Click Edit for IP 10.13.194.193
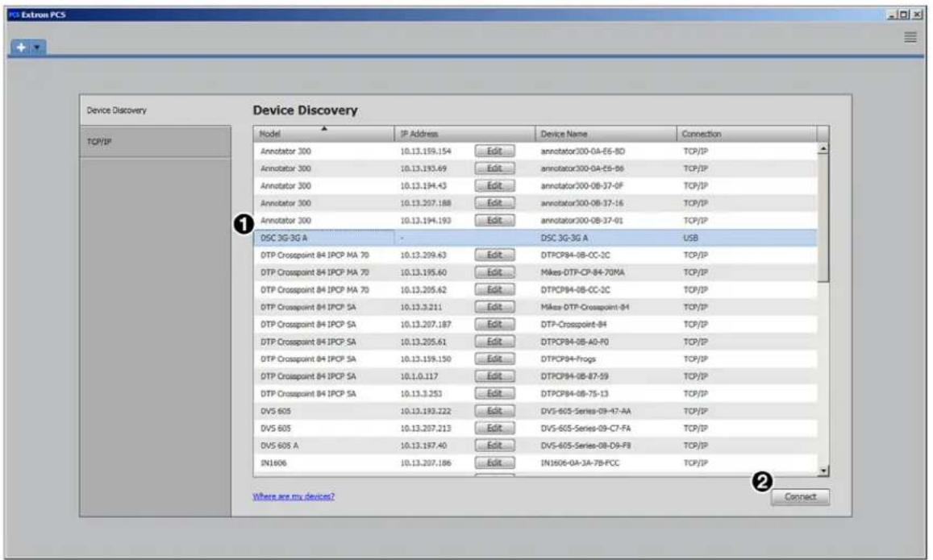The width and height of the screenshot is (933, 560). pyautogui.click(x=494, y=220)
